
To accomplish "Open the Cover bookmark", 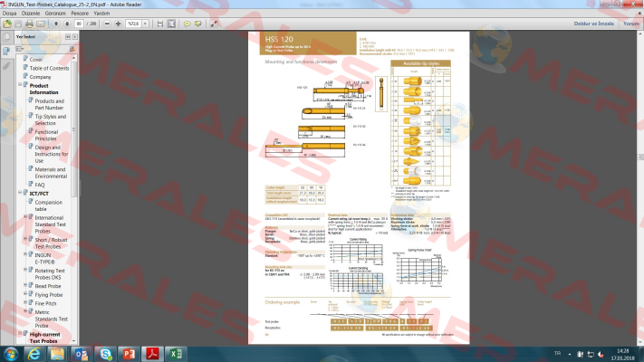I will click(35, 60).
